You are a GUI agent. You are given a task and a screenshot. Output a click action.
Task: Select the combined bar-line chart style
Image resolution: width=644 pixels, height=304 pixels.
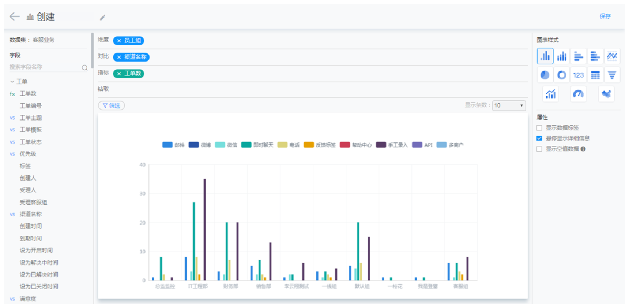tap(551, 94)
